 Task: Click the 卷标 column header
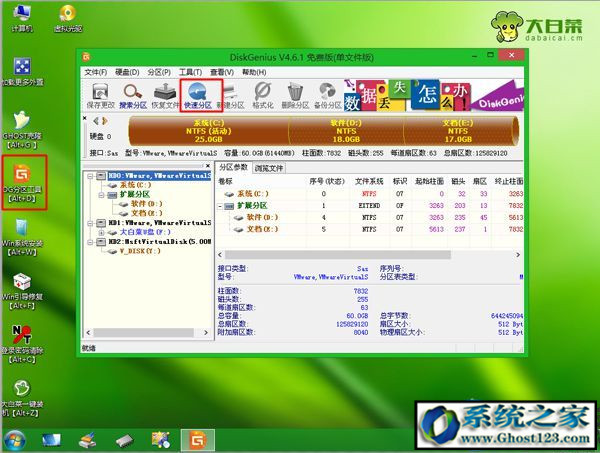click(225, 181)
